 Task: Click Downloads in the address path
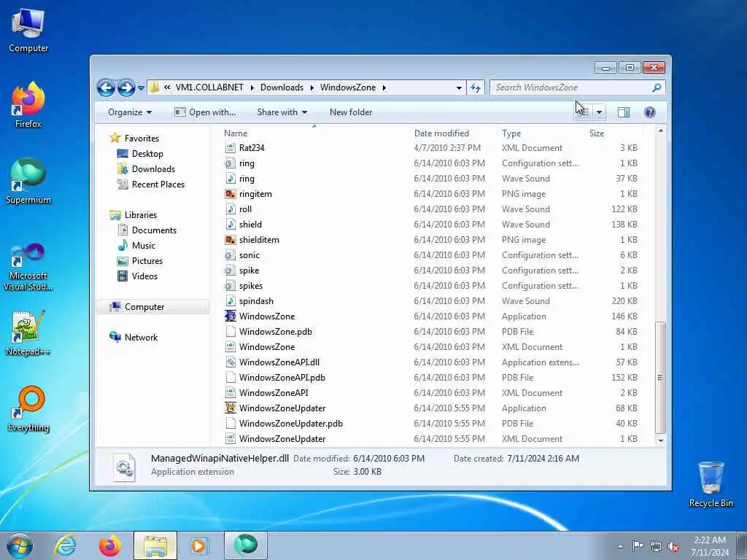tap(282, 87)
